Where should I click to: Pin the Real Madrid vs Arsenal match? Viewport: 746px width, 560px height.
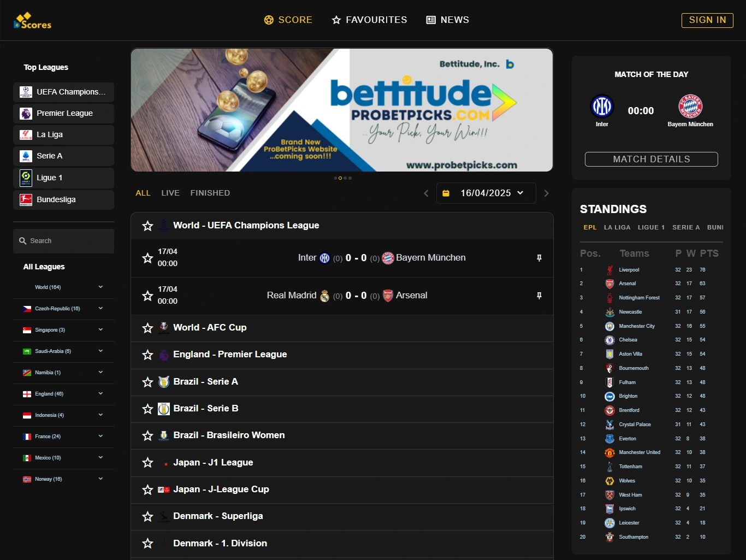539,296
